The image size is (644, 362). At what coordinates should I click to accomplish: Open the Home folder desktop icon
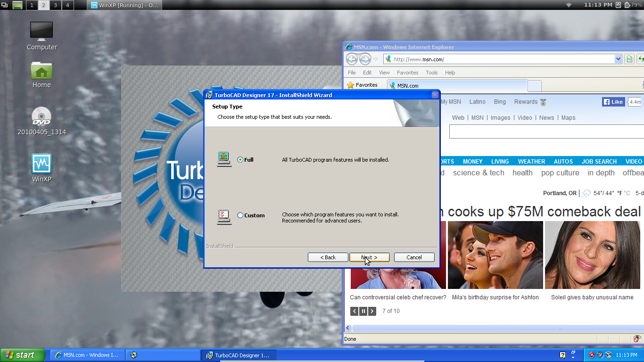pyautogui.click(x=41, y=74)
